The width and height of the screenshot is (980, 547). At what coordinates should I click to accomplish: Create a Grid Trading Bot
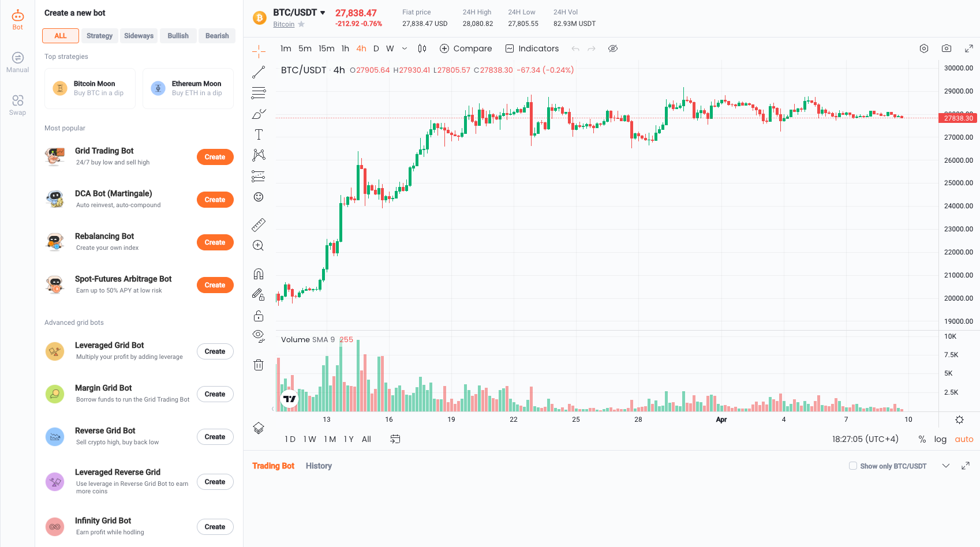(215, 157)
